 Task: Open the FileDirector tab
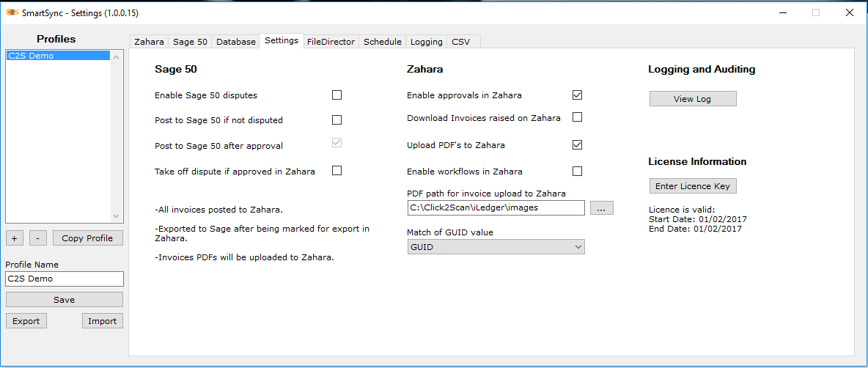331,42
